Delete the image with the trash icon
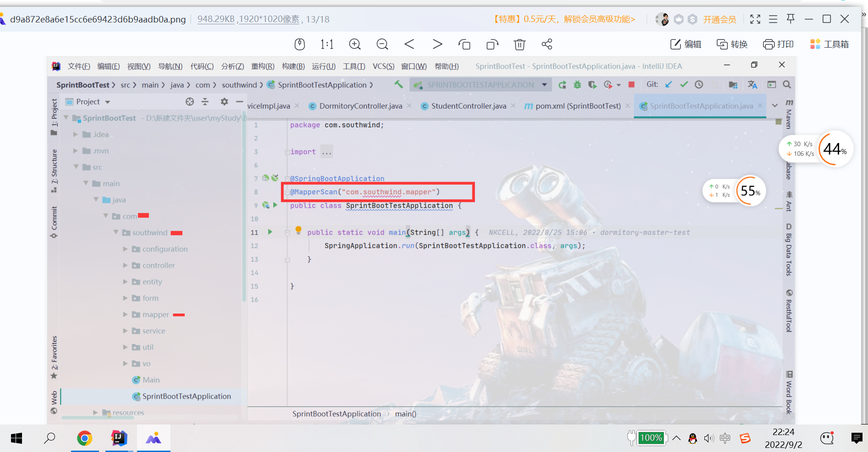This screenshot has height=452, width=868. click(x=519, y=44)
